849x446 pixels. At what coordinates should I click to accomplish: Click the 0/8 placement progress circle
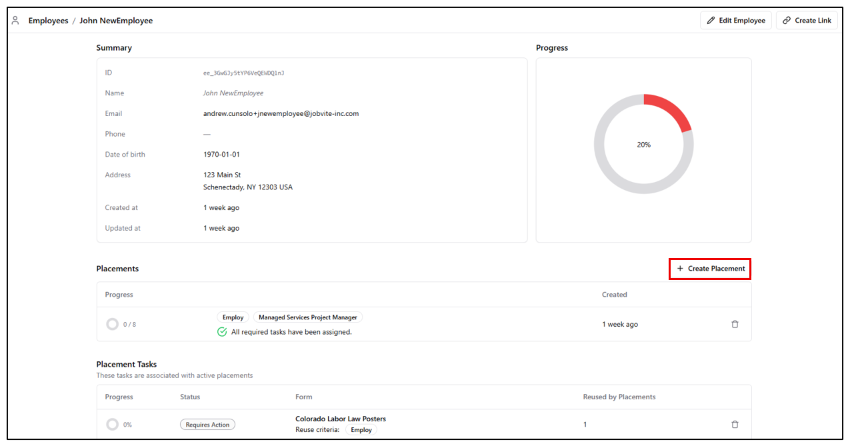(x=112, y=324)
